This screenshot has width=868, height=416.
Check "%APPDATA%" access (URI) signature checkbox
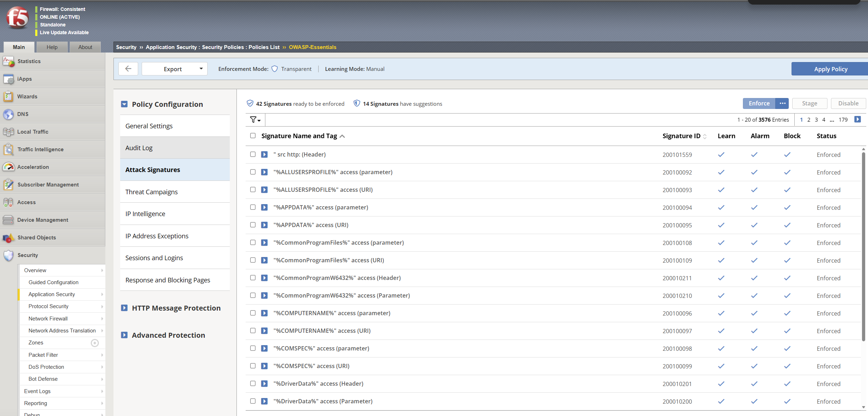253,225
